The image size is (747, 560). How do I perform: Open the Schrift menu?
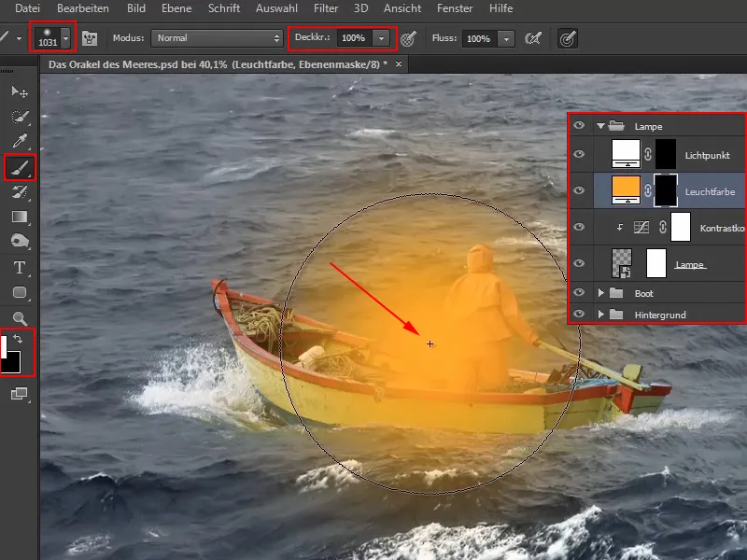click(x=224, y=8)
